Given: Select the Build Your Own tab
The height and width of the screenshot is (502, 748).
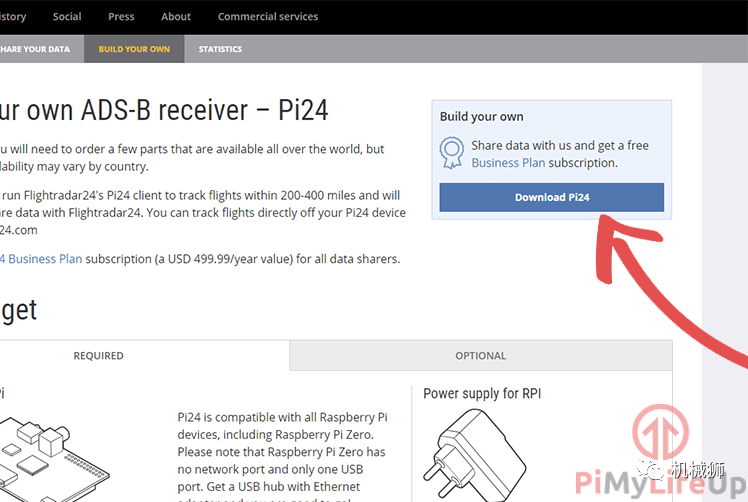Looking at the screenshot, I should [x=134, y=49].
